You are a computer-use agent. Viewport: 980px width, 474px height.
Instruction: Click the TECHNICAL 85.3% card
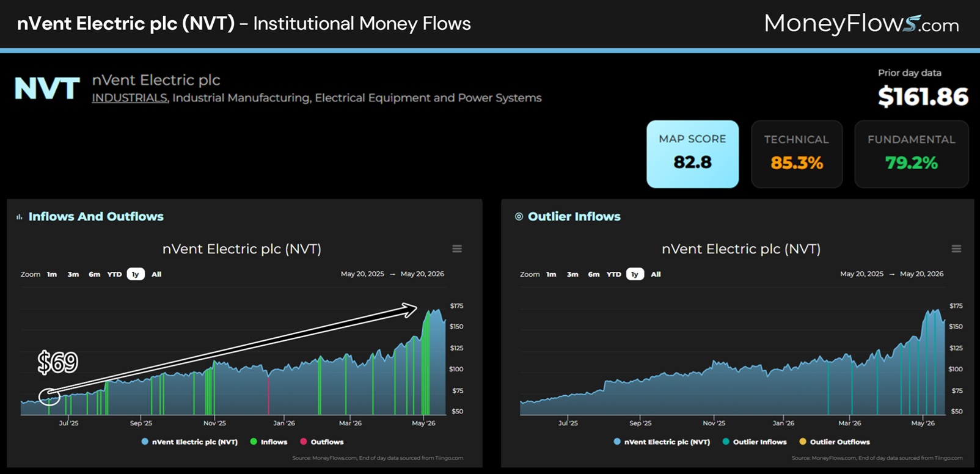coord(797,154)
